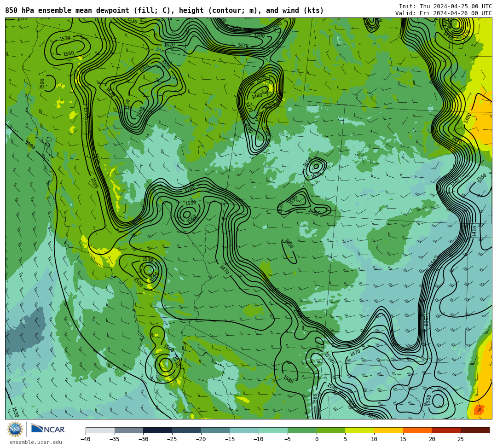The image size is (497, 448).
Task: Click the -35 colorbar tick label
Action: pyautogui.click(x=114, y=439)
